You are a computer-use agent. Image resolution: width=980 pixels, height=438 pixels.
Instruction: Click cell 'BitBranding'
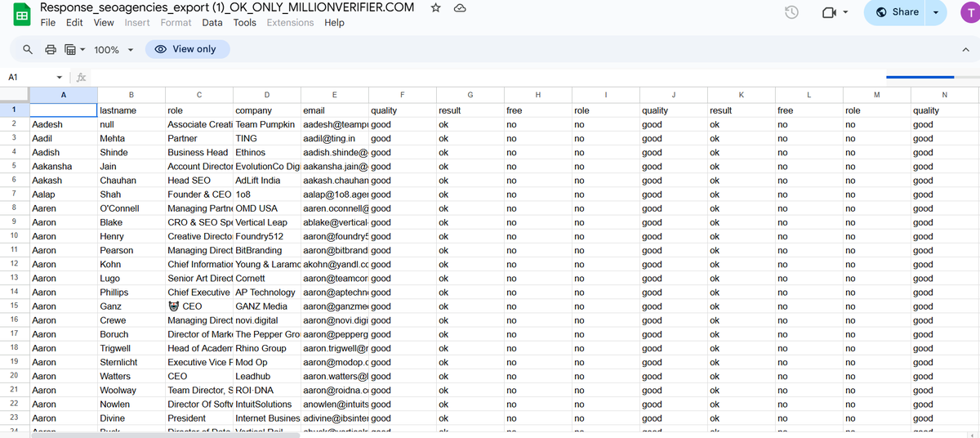pos(266,250)
